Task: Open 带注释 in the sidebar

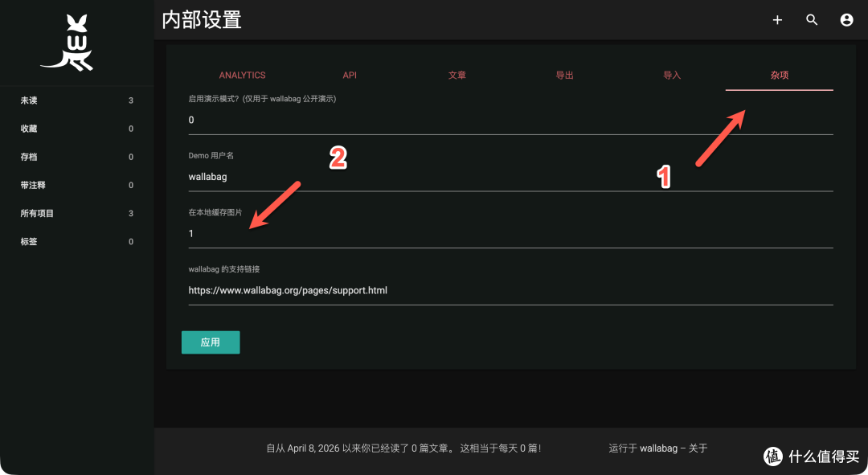Action: pyautogui.click(x=77, y=185)
